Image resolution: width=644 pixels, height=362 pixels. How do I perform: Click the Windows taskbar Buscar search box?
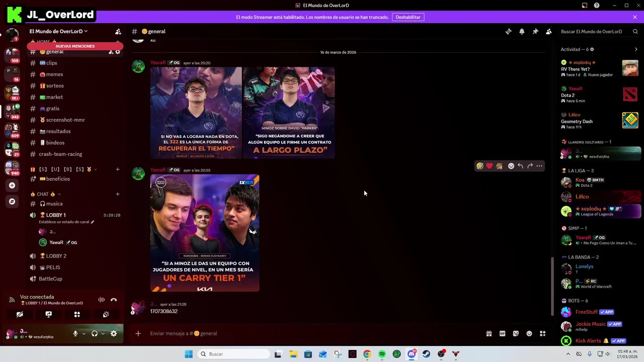233,354
